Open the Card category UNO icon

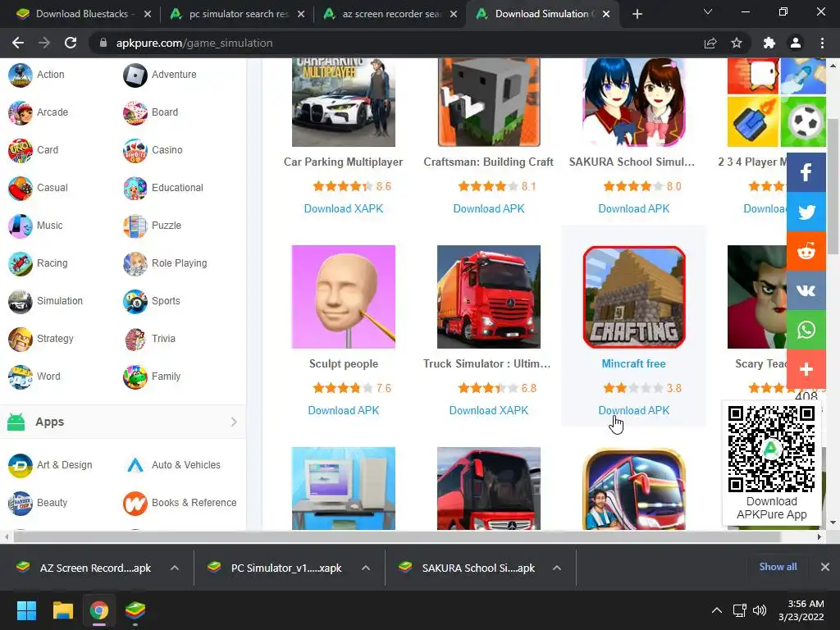click(x=21, y=151)
